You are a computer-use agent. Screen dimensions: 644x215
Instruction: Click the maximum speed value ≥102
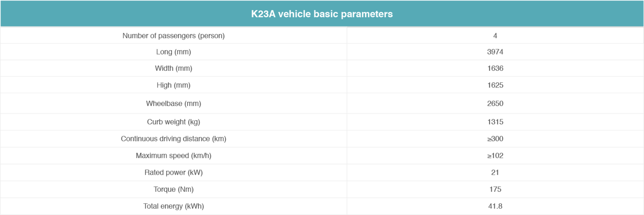495,155
